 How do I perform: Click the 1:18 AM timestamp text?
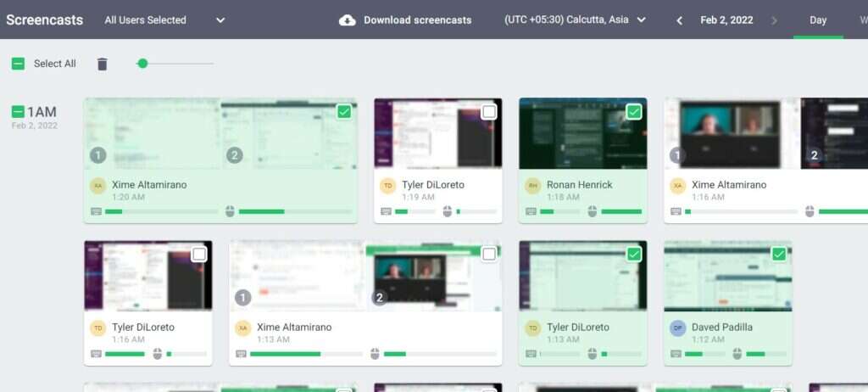coord(563,197)
